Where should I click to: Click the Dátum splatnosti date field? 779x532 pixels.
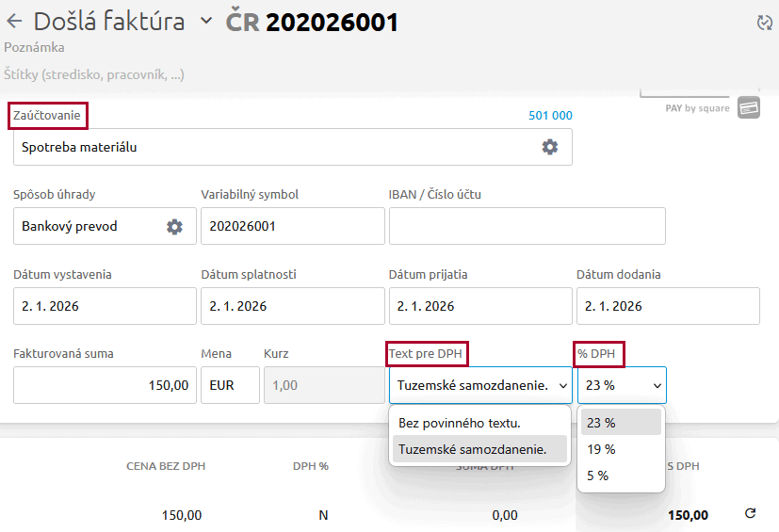pyautogui.click(x=292, y=306)
